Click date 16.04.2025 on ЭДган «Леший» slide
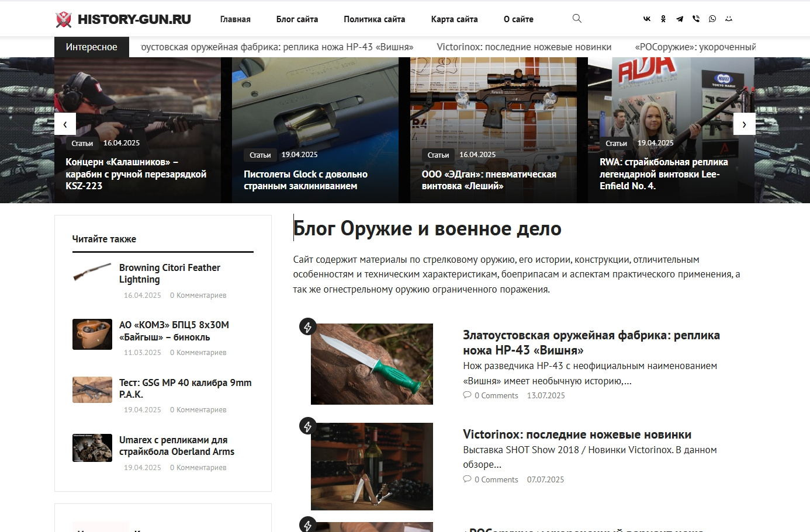 point(477,155)
